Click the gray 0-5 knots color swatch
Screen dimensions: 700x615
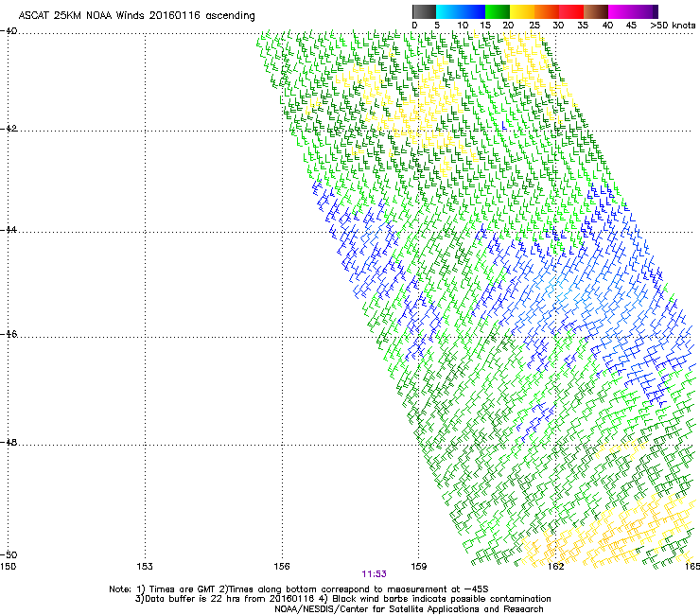coord(424,11)
